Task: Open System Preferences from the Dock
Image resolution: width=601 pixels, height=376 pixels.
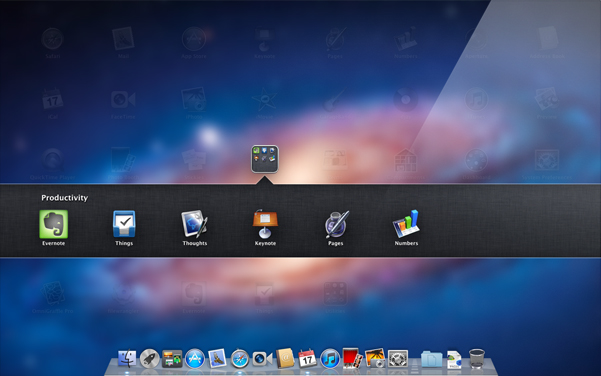Action: point(398,359)
